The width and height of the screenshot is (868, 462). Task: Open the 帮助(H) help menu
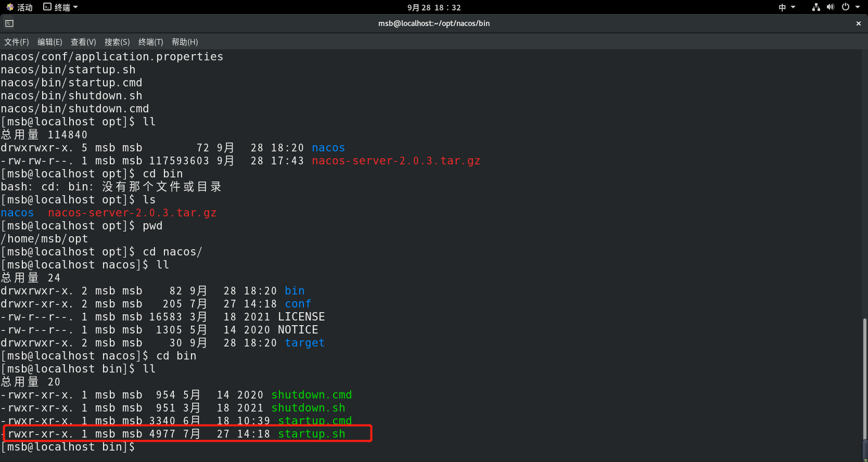(185, 42)
